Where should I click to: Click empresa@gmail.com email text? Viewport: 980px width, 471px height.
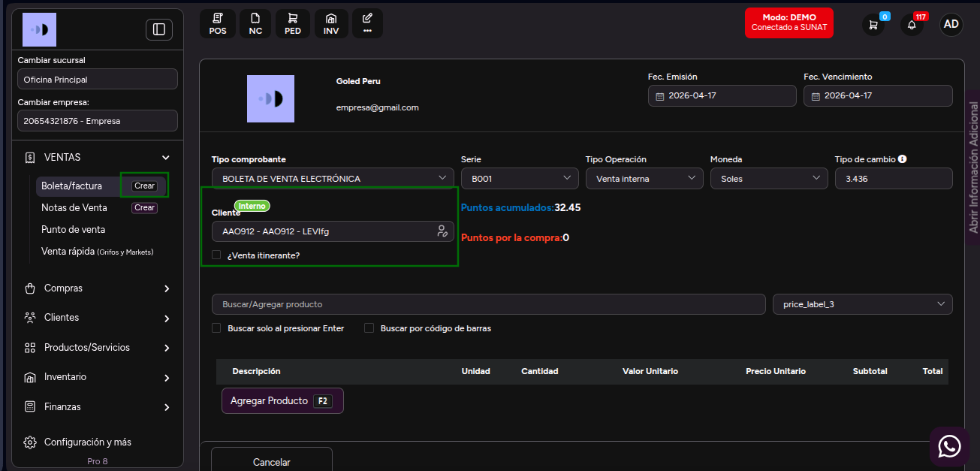(378, 107)
